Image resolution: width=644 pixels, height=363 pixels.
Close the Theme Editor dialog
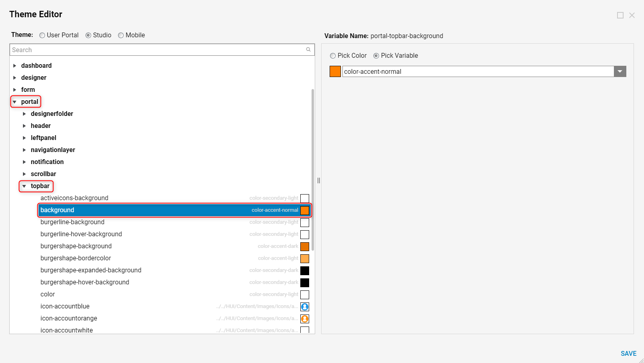coord(632,15)
